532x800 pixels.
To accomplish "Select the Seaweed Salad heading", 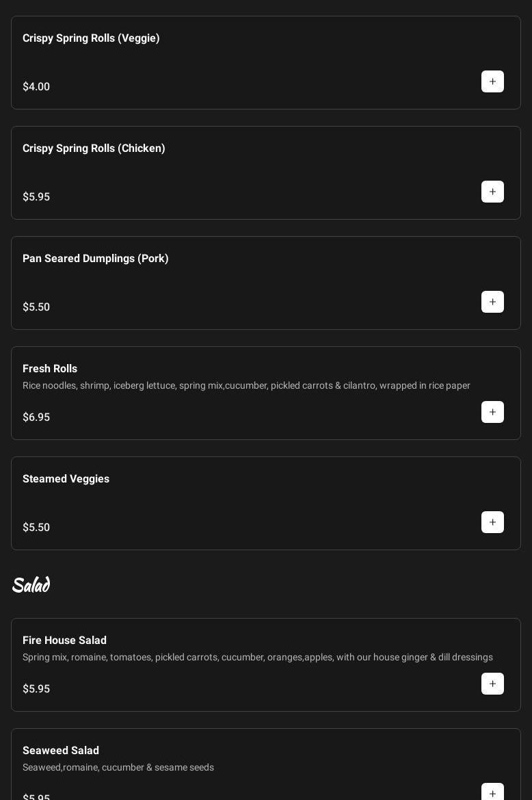I will click(61, 751).
